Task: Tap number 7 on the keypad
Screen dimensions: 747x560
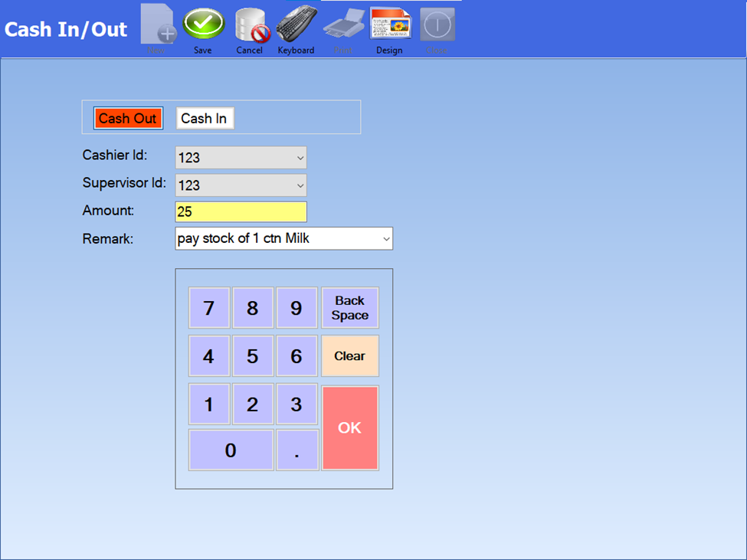Action: coord(208,309)
